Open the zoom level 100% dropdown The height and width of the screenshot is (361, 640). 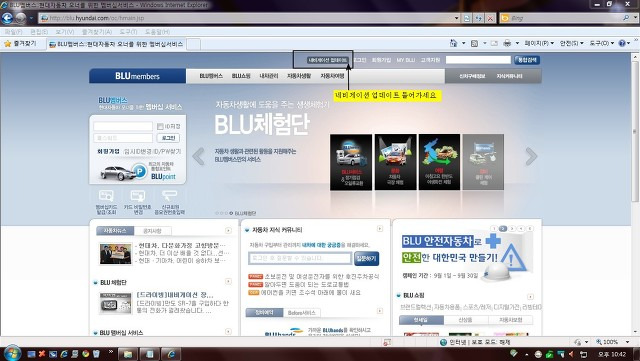pos(627,342)
